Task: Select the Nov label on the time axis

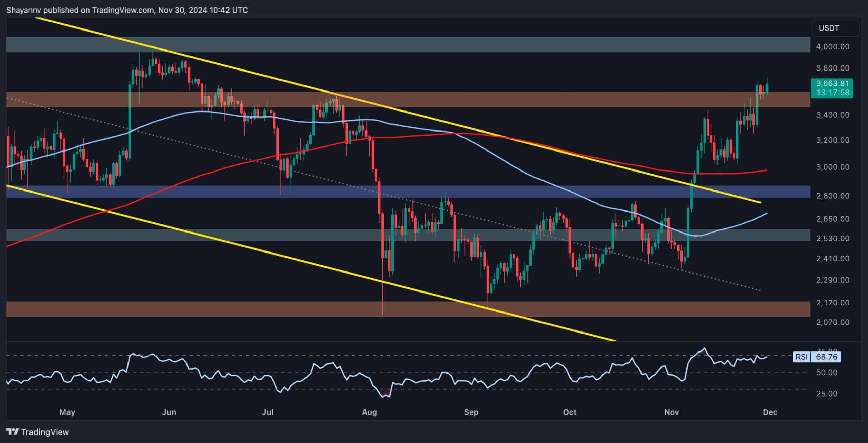Action: tap(672, 412)
